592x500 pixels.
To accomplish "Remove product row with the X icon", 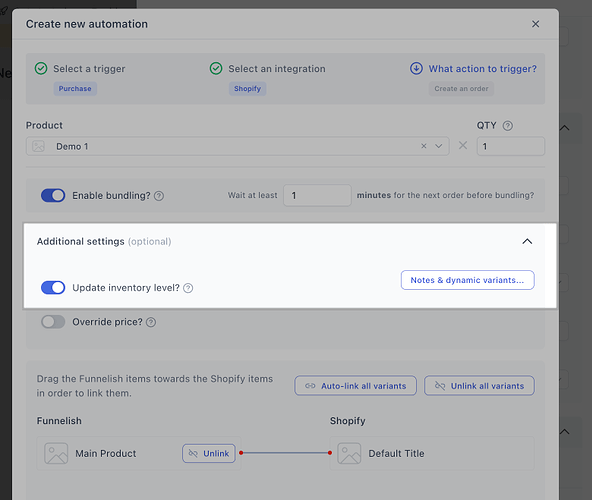I will coord(463,145).
